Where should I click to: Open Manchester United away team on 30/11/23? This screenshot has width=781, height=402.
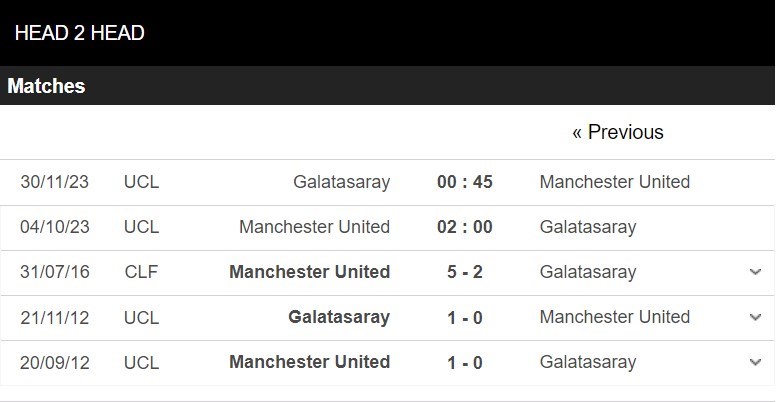[614, 182]
